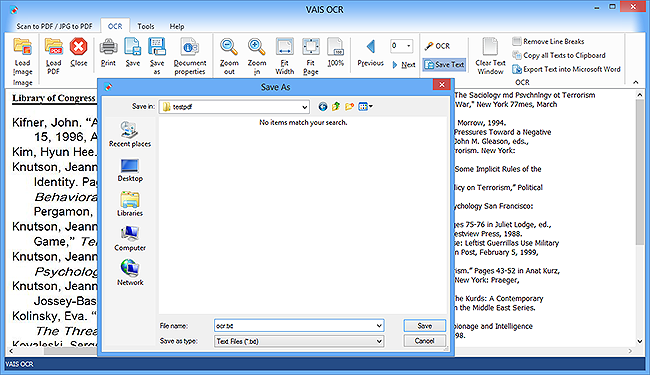Select Computer in Save As sidebar

click(130, 239)
